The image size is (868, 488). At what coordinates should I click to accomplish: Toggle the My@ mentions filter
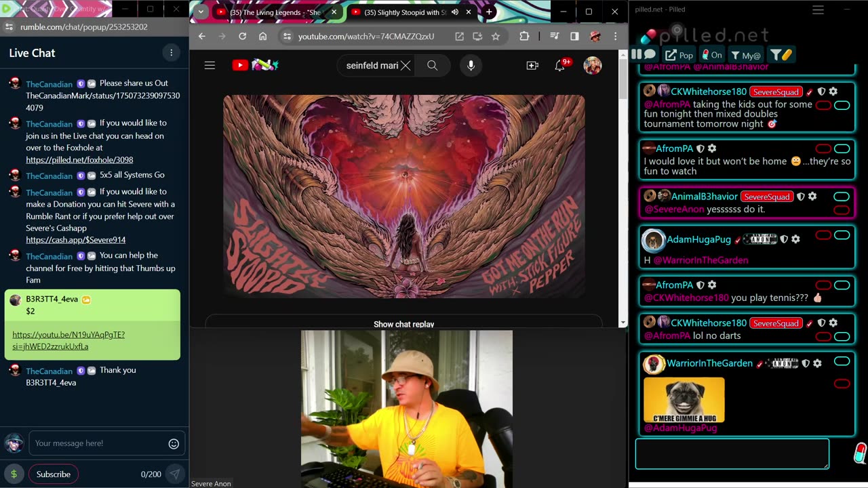(x=747, y=55)
